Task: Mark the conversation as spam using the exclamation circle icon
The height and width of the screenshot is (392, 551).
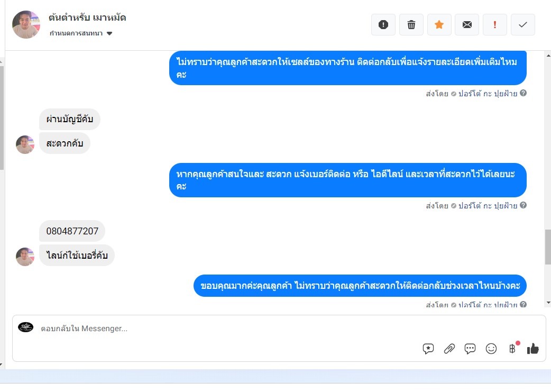Action: click(383, 25)
